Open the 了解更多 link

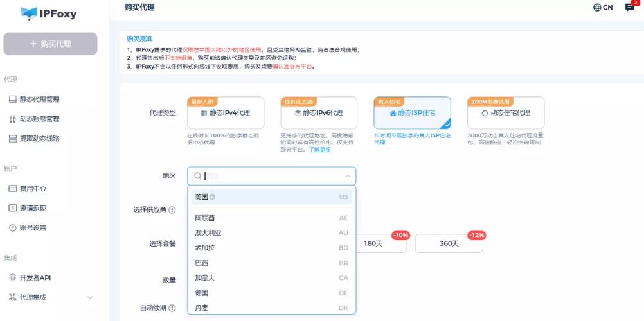point(320,150)
